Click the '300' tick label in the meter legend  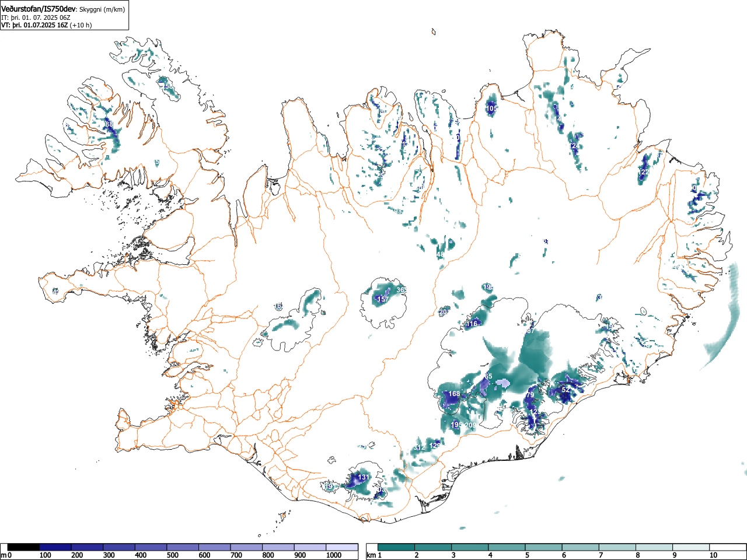(109, 555)
